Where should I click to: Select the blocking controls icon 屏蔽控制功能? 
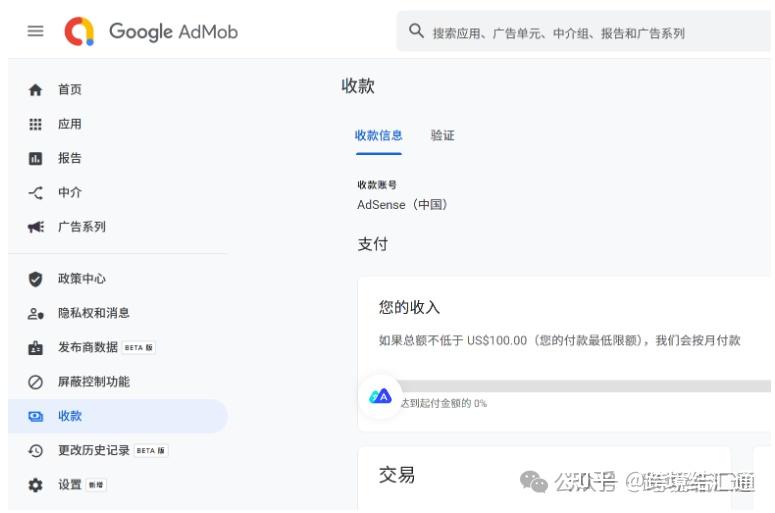(x=35, y=382)
